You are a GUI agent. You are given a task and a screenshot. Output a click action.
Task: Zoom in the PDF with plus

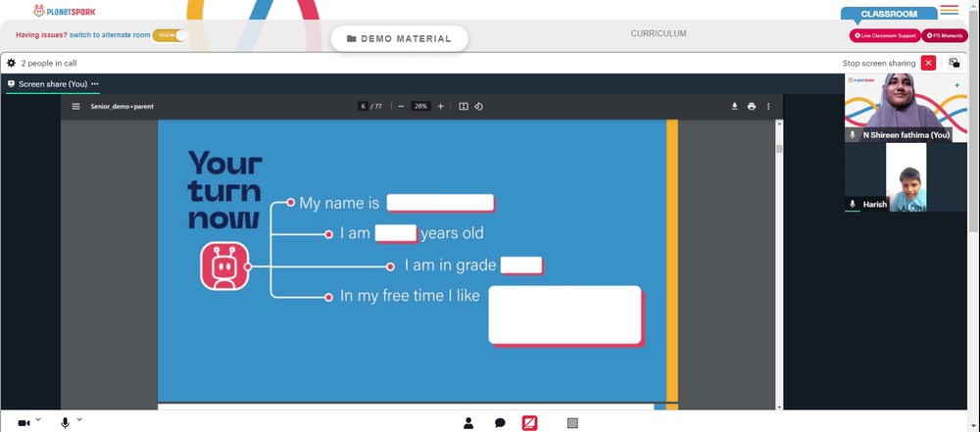coord(441,106)
